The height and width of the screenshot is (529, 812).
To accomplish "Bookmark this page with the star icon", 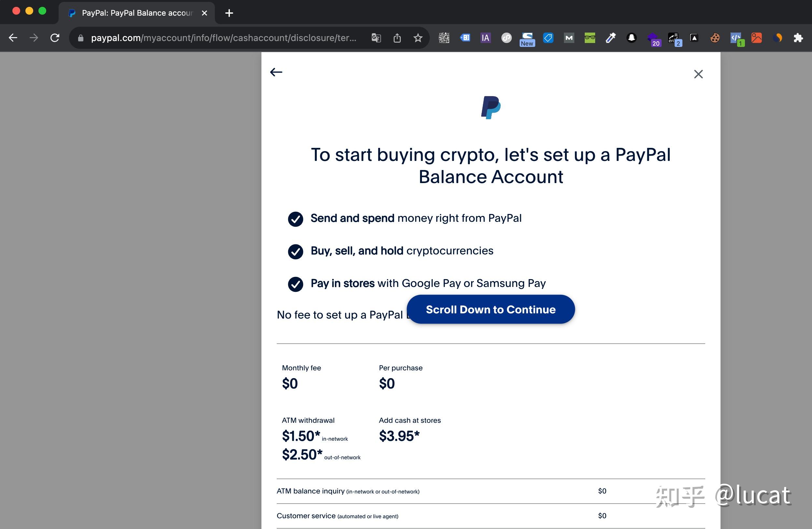I will coord(418,38).
